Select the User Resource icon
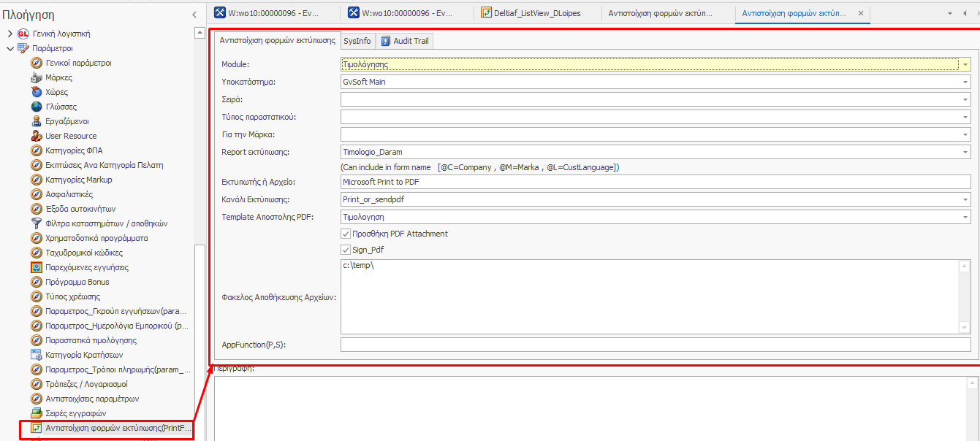This screenshot has width=980, height=441. [x=37, y=136]
